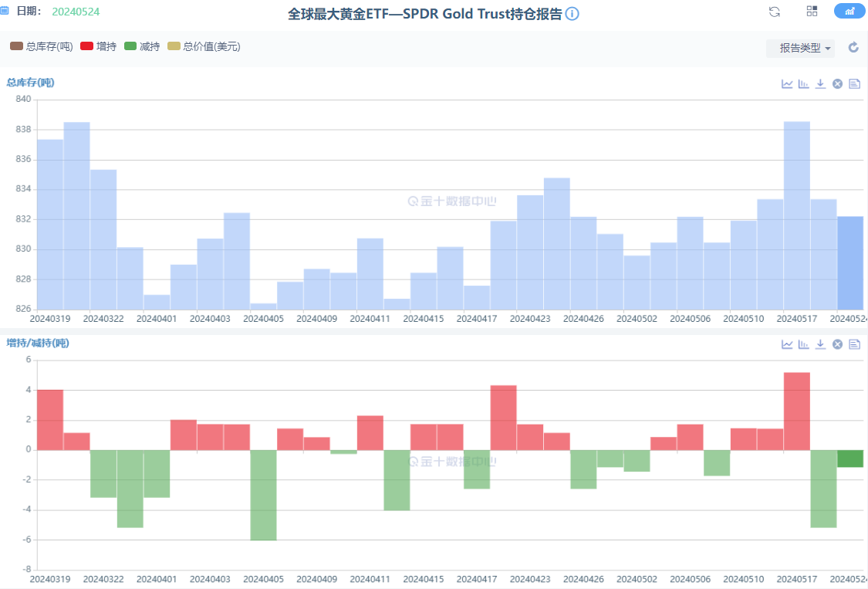
Task: Select the highlighted 20240524 bar in 总库存 chart
Action: tap(850, 263)
